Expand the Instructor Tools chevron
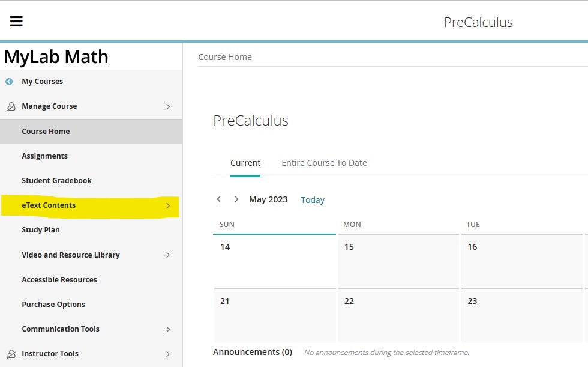Screen dimensions: 588x367 pyautogui.click(x=168, y=354)
